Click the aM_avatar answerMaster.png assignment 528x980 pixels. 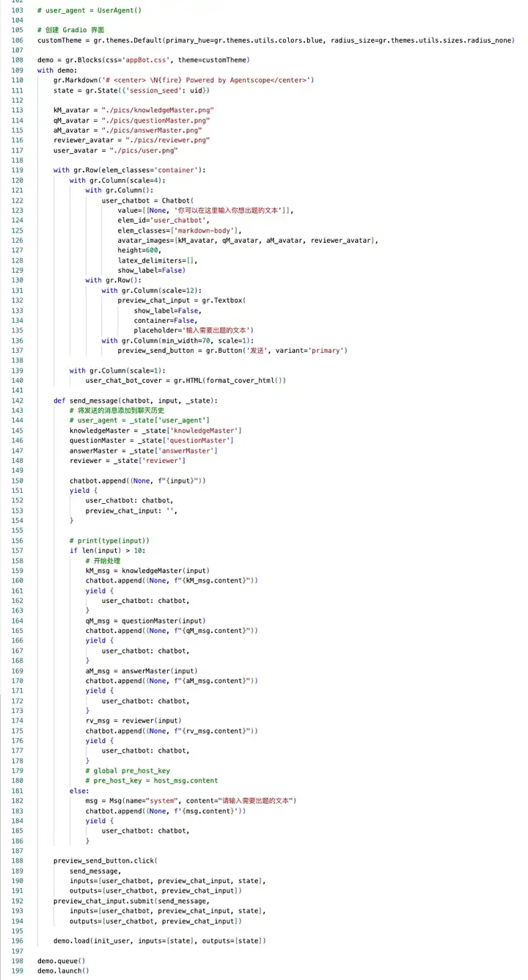click(x=128, y=130)
